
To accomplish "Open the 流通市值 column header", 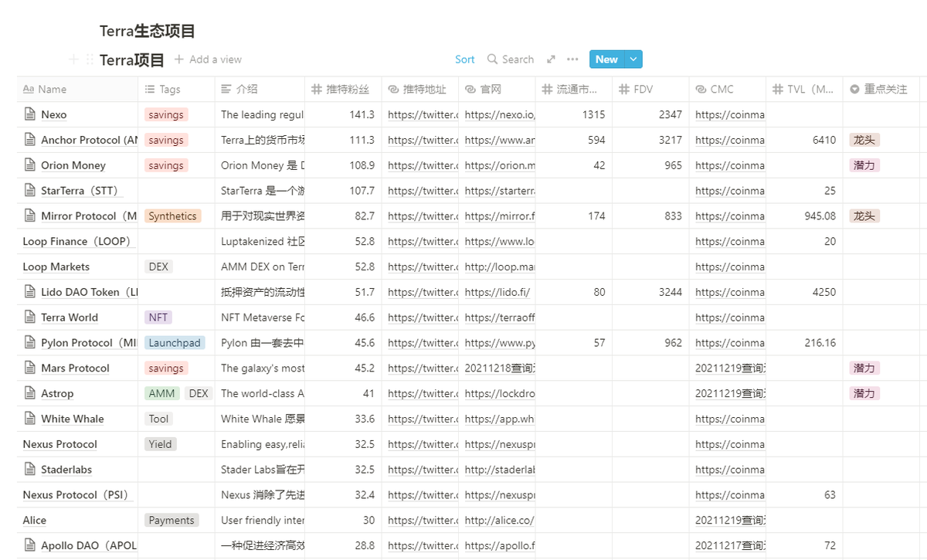I will [574, 89].
